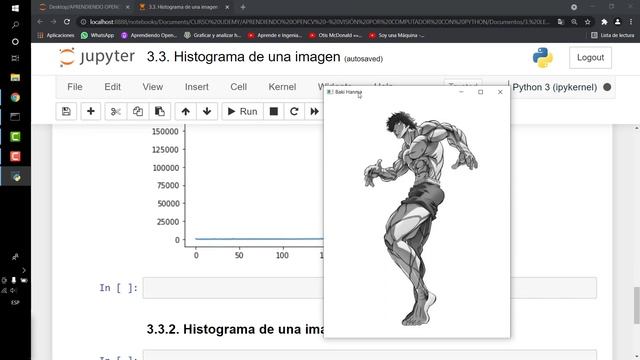Click the Logout button
The height and width of the screenshot is (360, 640).
pyautogui.click(x=590, y=58)
